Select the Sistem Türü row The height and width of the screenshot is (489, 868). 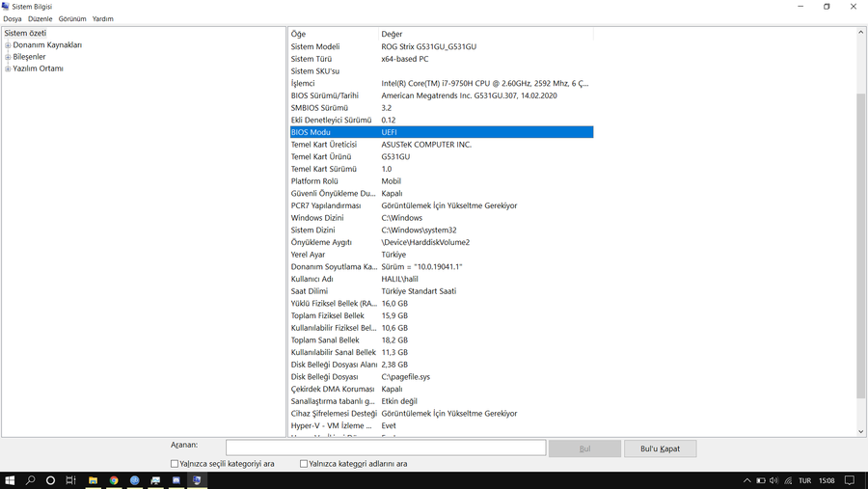pos(441,59)
